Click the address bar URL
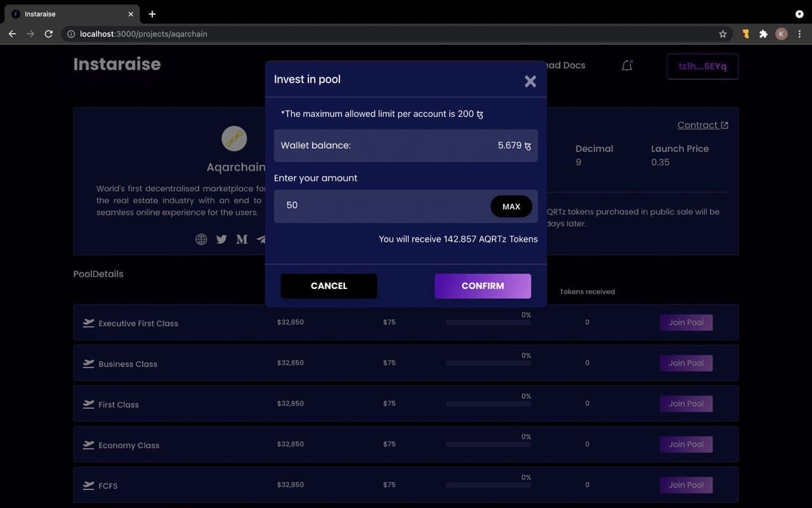Image resolution: width=812 pixels, height=508 pixels. (x=143, y=34)
